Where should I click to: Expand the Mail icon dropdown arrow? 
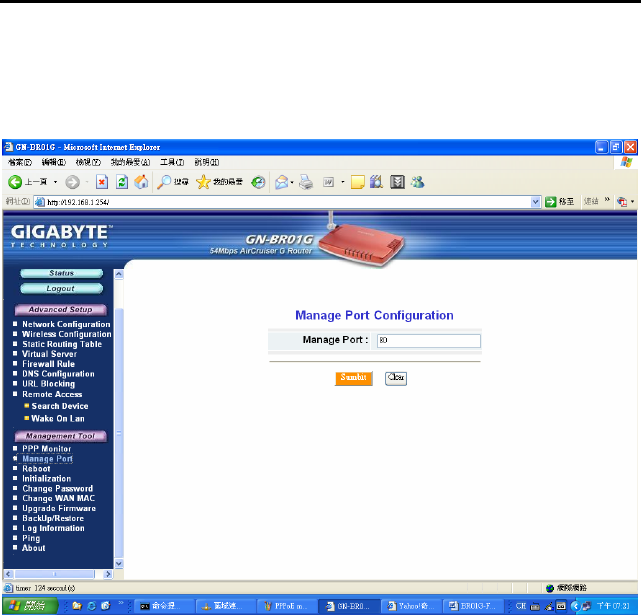tap(292, 182)
